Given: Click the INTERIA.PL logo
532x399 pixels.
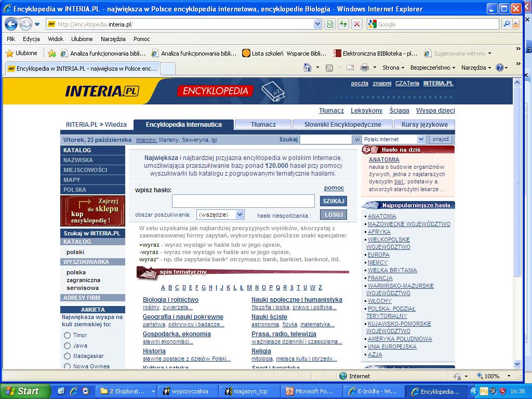Looking at the screenshot, I should (102, 91).
